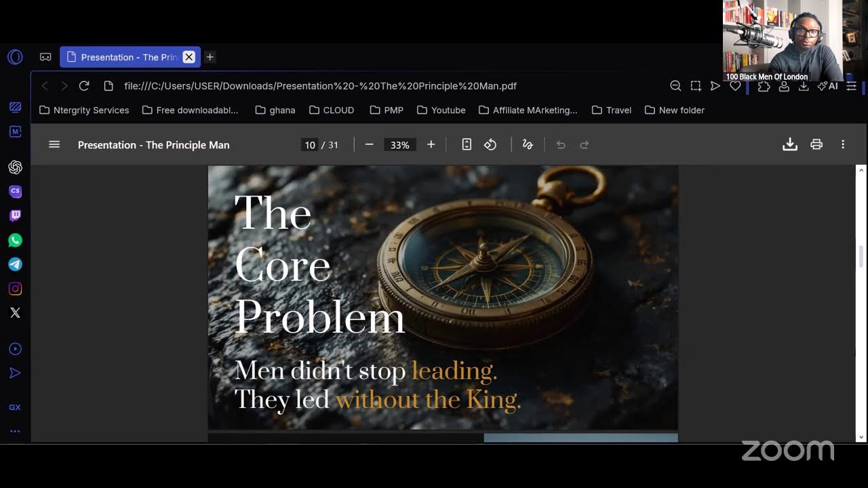Open the GX control sidebar icon
Screen dimensions: 868x488
pos(15,407)
